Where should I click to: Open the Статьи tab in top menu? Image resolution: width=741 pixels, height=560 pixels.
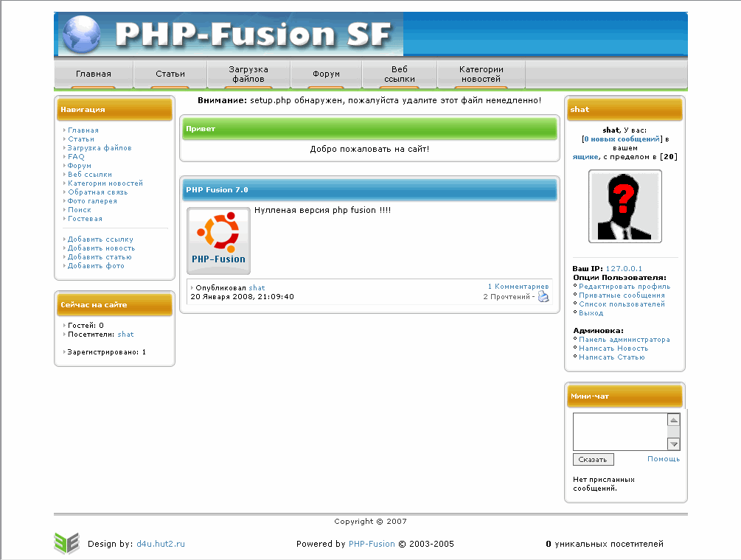point(170,74)
